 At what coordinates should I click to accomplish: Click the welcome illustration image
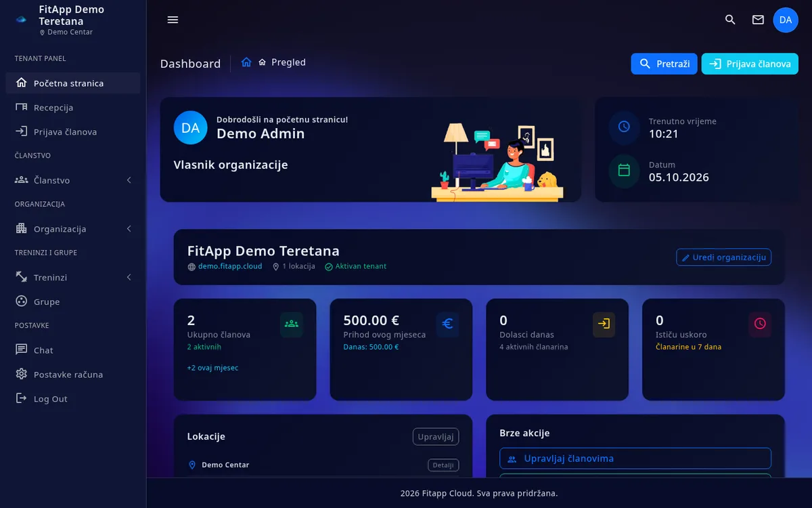[x=497, y=162]
